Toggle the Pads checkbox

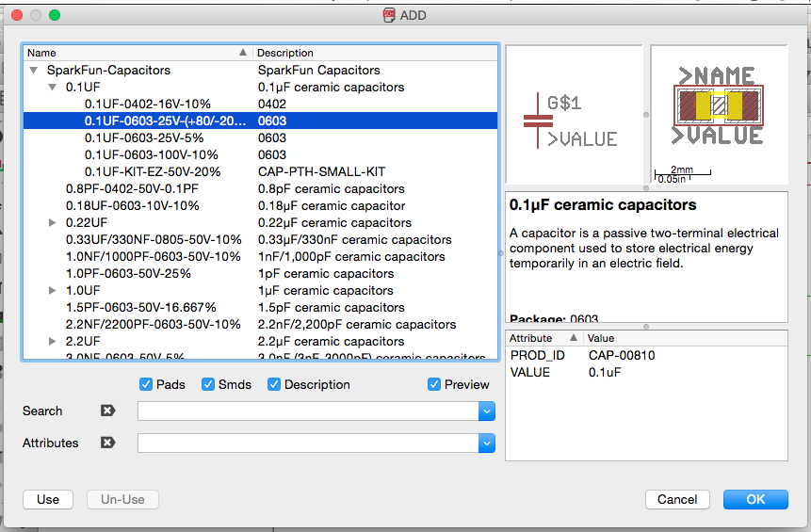[x=146, y=384]
